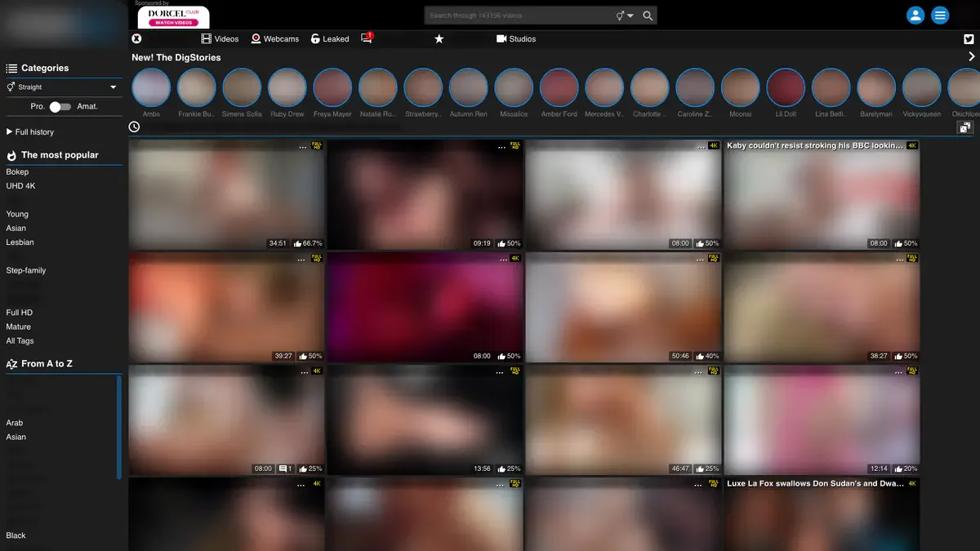Screen dimensions: 980x551
Task: Open the Moonsi story circle
Action: 740,87
